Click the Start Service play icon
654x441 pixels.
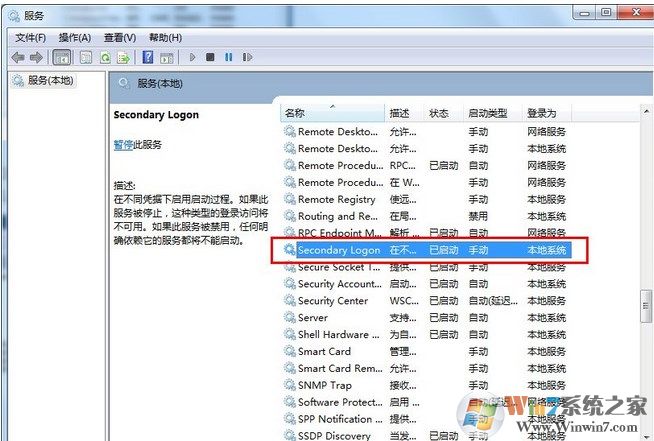(x=192, y=57)
